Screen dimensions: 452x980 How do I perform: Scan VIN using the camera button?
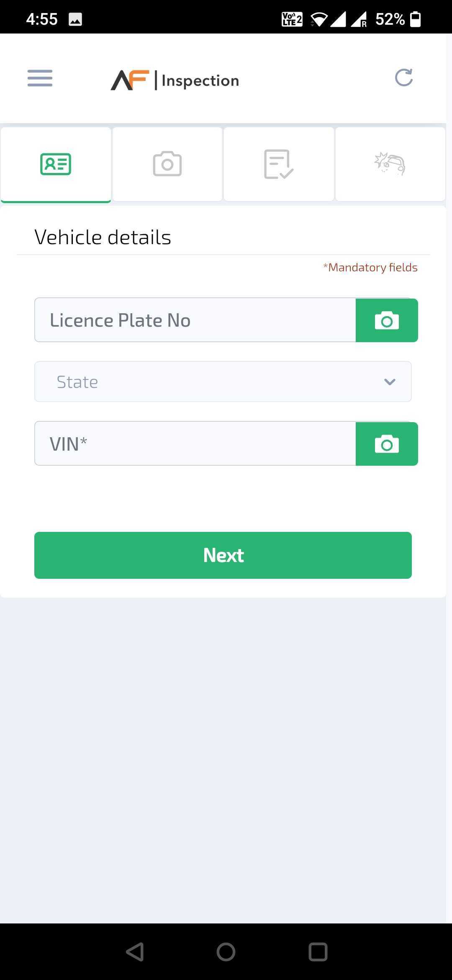[x=387, y=444]
